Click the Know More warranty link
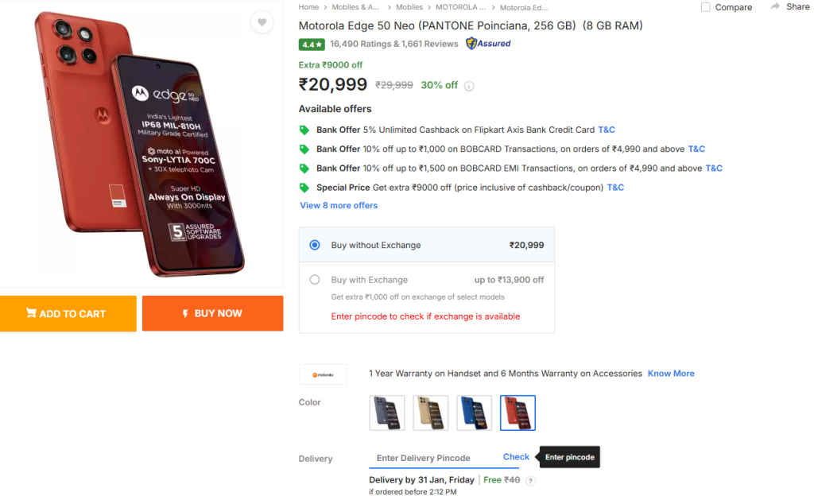 coord(670,373)
